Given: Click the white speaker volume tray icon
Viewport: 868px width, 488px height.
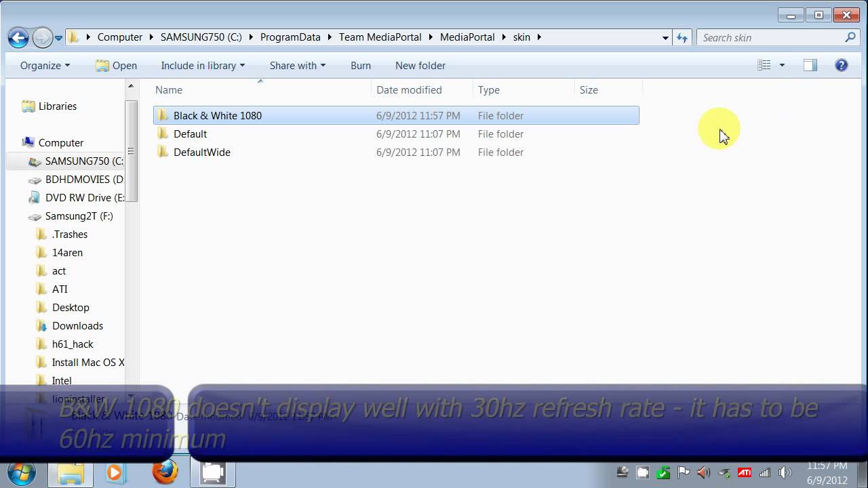Looking at the screenshot, I should coord(785,472).
